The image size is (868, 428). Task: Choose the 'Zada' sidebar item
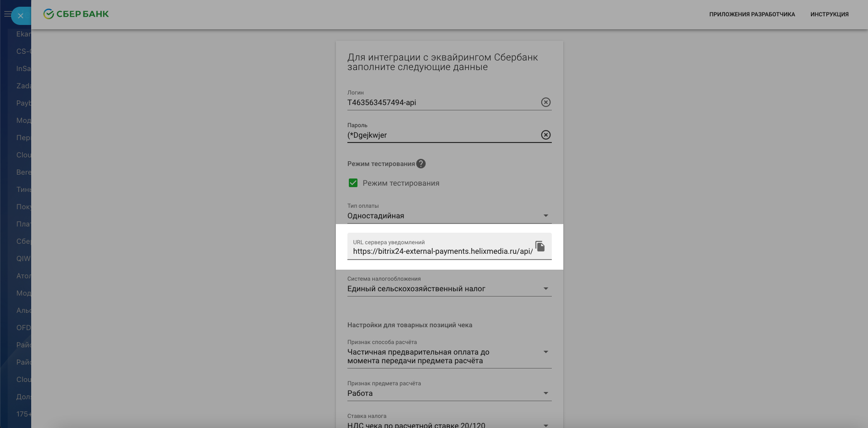coord(24,86)
